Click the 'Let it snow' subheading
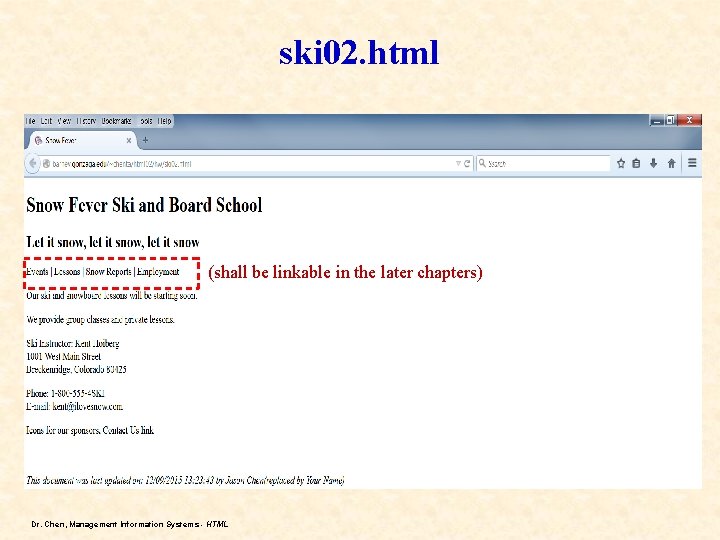The width and height of the screenshot is (720, 540). 113,242
